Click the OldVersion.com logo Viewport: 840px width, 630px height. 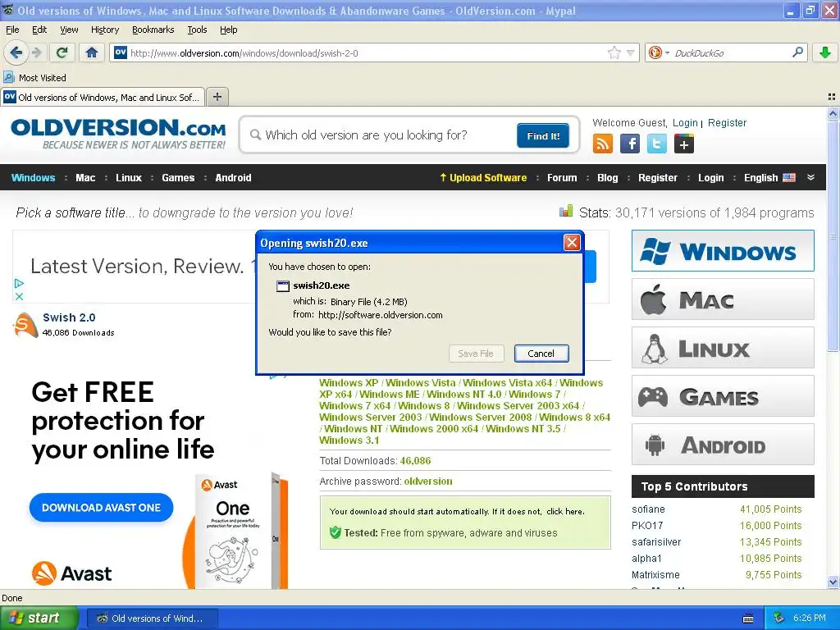pos(118,134)
